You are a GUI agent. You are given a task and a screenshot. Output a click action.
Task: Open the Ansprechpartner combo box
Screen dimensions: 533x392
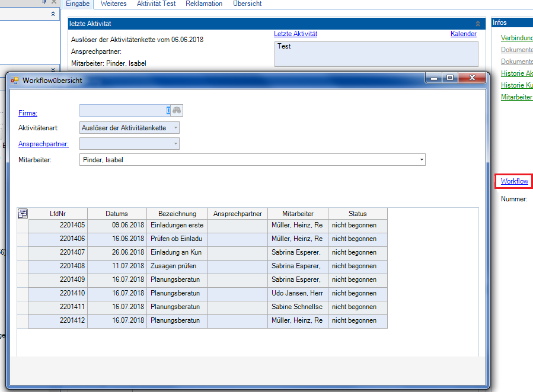pos(175,144)
